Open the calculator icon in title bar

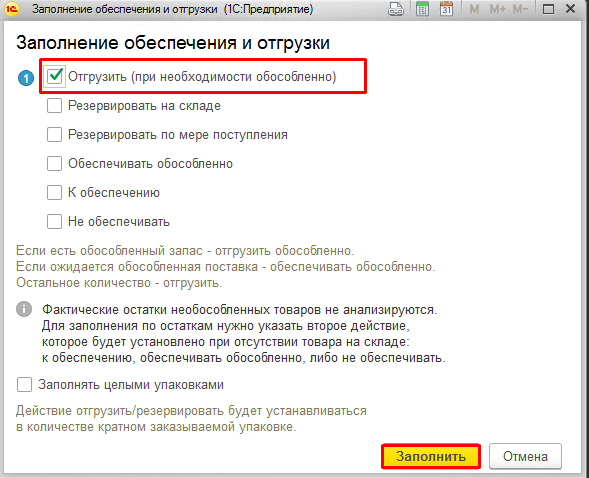(x=423, y=9)
